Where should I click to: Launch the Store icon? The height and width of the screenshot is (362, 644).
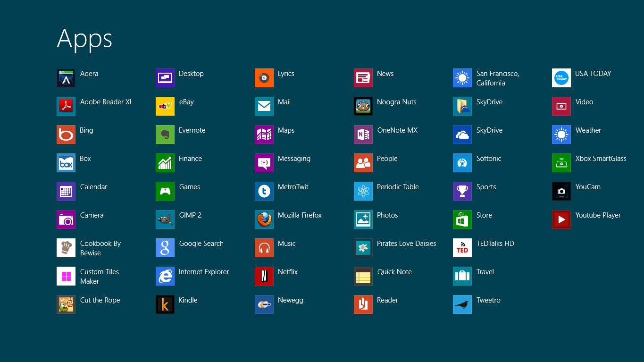pos(462,219)
